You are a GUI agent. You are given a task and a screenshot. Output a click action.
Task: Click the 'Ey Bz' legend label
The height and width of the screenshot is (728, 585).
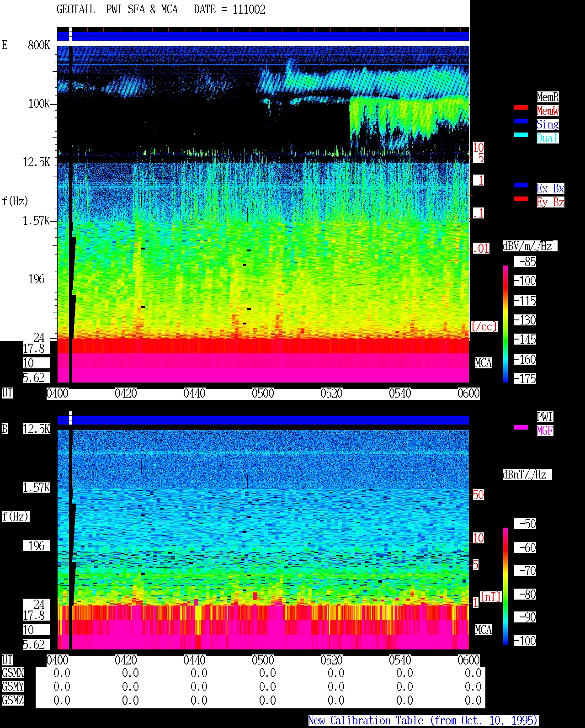(550, 202)
